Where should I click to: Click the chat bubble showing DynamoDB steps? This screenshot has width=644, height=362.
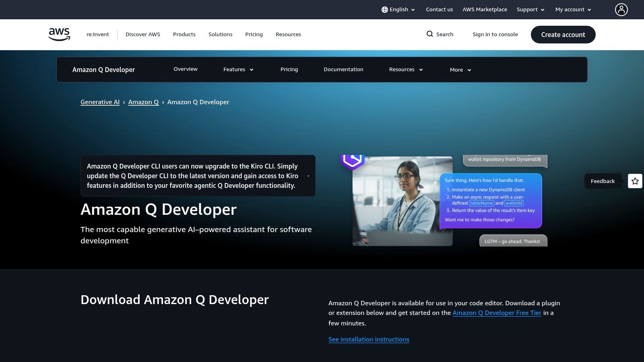[491, 200]
